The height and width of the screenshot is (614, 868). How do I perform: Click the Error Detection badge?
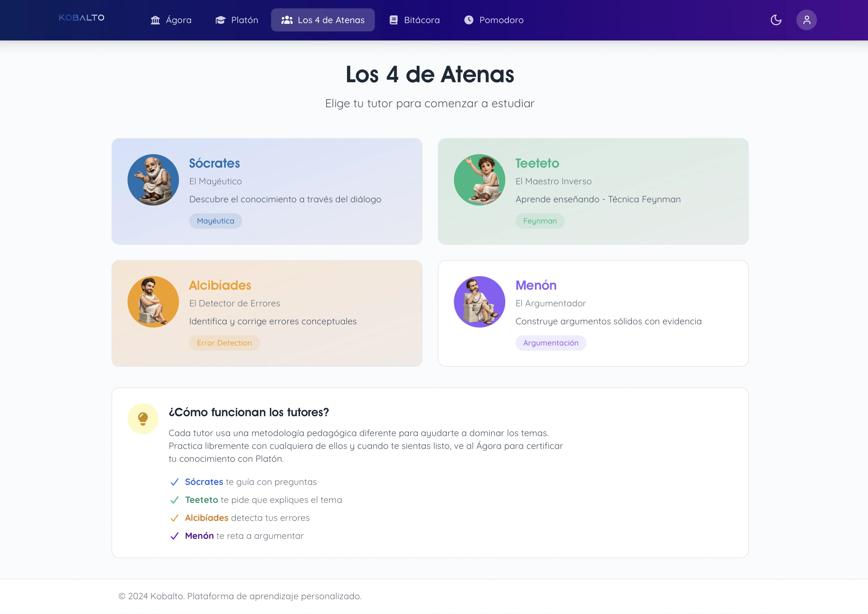point(224,343)
